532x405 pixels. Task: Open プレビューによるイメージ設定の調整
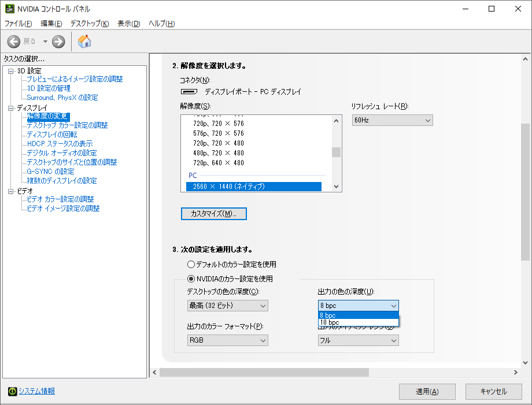75,79
